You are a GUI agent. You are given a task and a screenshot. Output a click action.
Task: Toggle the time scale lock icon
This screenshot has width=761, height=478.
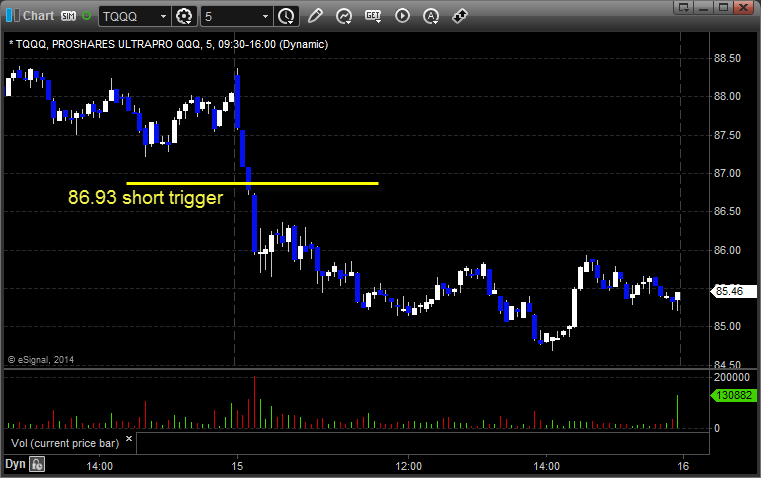[x=37, y=464]
